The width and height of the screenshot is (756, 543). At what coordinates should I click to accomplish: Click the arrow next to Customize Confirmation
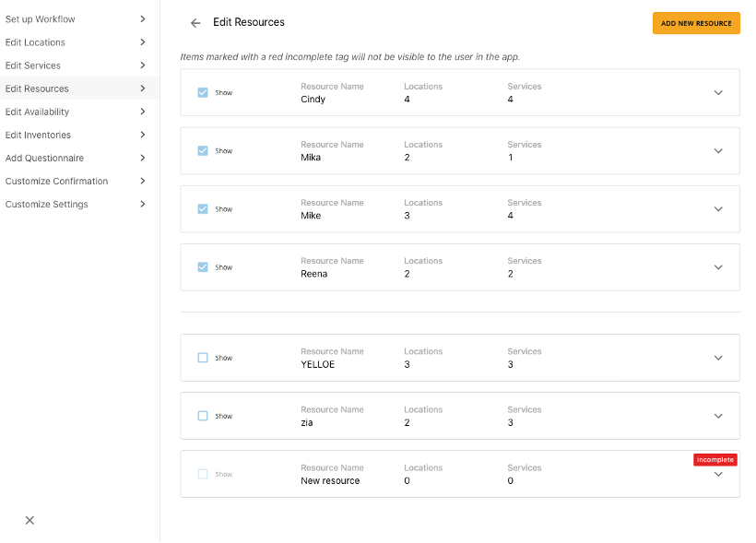point(143,181)
